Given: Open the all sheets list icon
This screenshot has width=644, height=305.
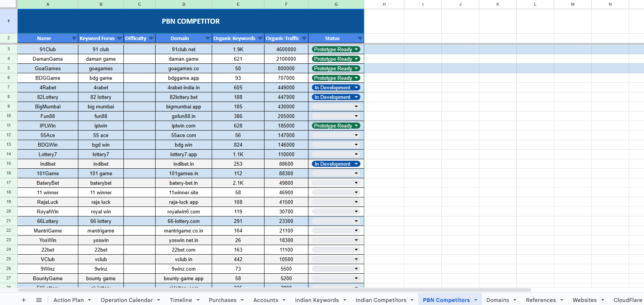Looking at the screenshot, I should [39, 300].
